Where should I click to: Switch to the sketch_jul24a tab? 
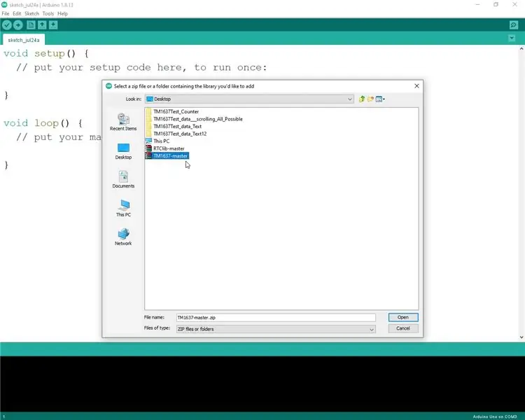(24, 40)
